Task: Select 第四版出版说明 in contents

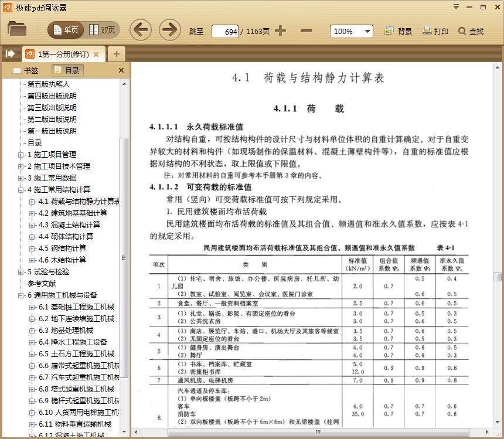Action: (52, 96)
